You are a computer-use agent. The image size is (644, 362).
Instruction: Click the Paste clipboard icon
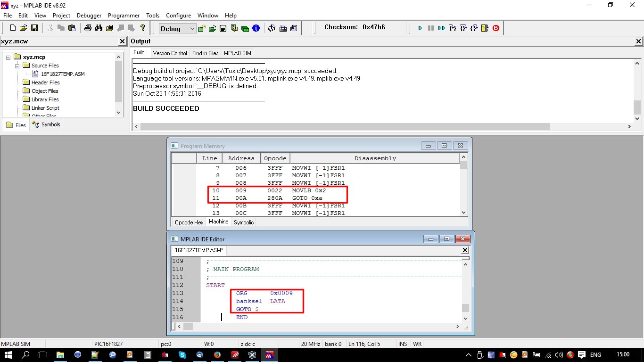[72, 28]
